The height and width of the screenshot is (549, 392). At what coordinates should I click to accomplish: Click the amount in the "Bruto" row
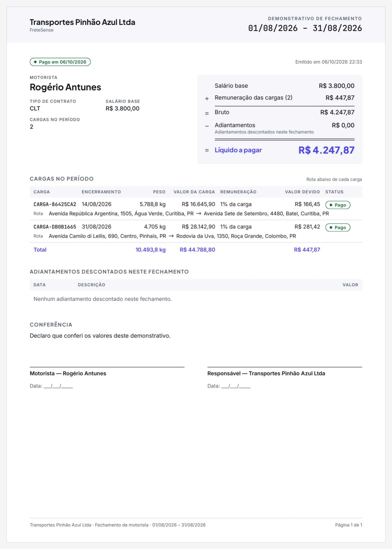[x=337, y=112]
